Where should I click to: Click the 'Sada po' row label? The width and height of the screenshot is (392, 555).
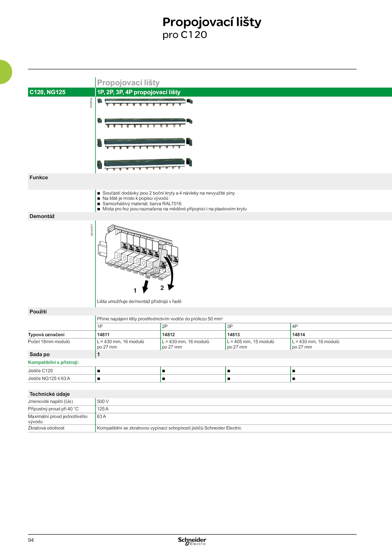coord(40,354)
